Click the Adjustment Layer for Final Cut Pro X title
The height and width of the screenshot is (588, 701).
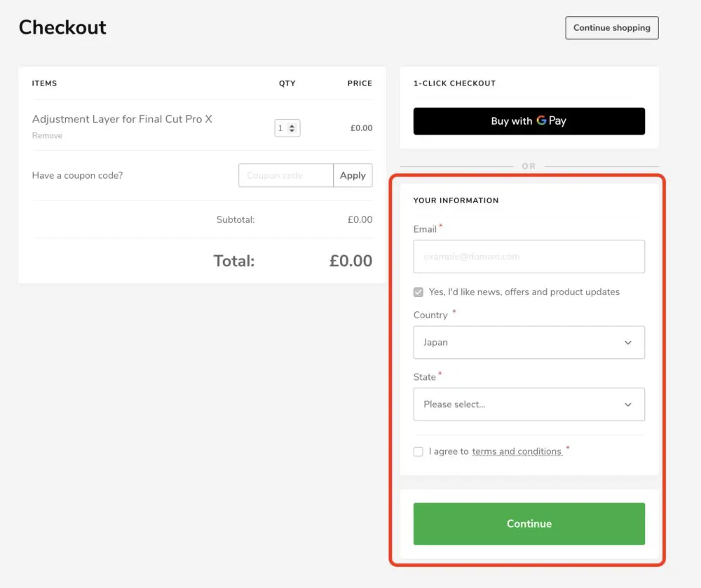click(x=122, y=119)
